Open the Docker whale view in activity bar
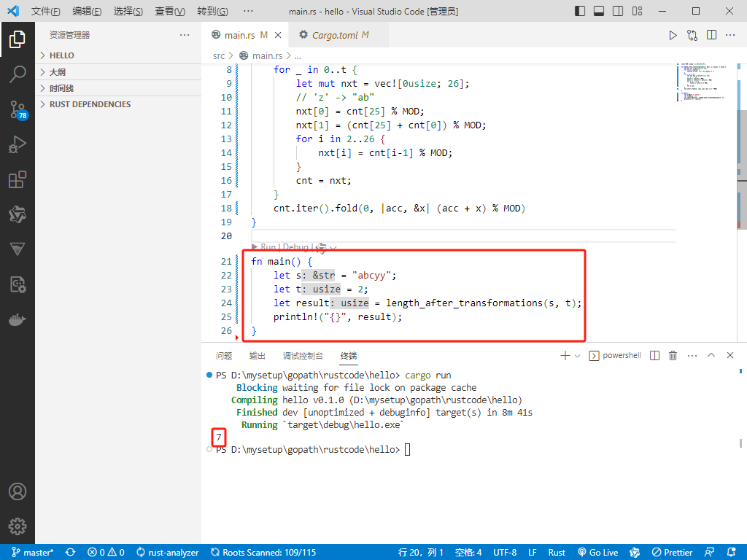 point(18,319)
